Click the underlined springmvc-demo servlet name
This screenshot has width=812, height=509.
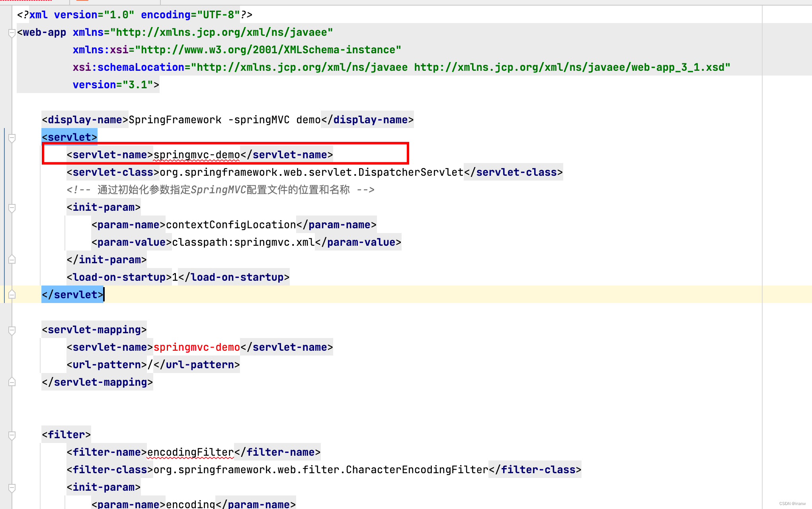(197, 155)
